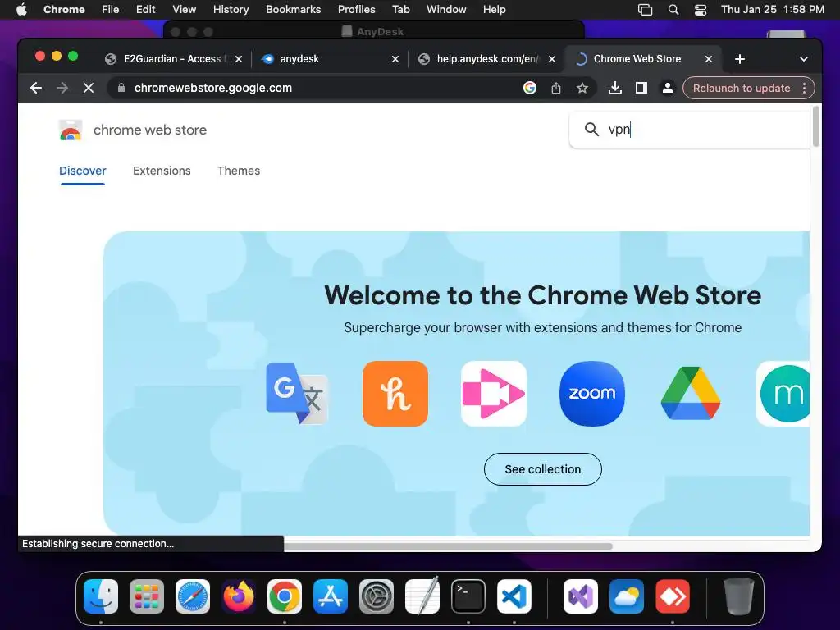Open Firefox from the dock
This screenshot has height=630, width=840.
pyautogui.click(x=239, y=596)
